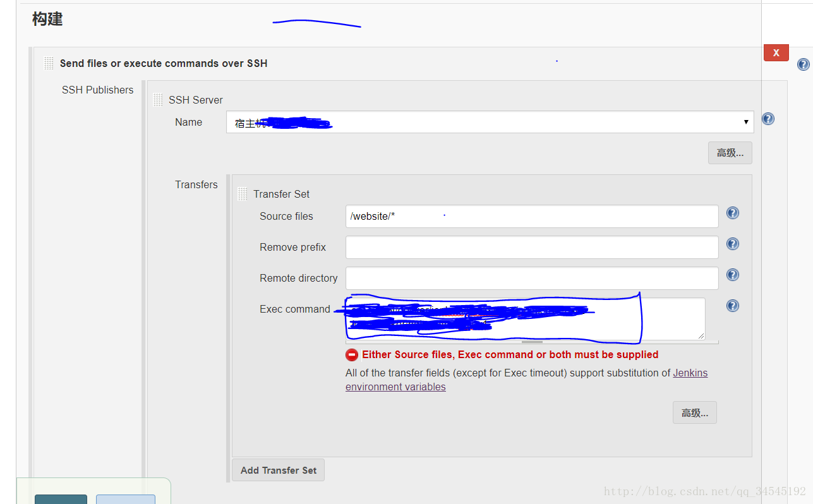Focus the Remote directory input
Screen dimensions: 813x504
532,278
